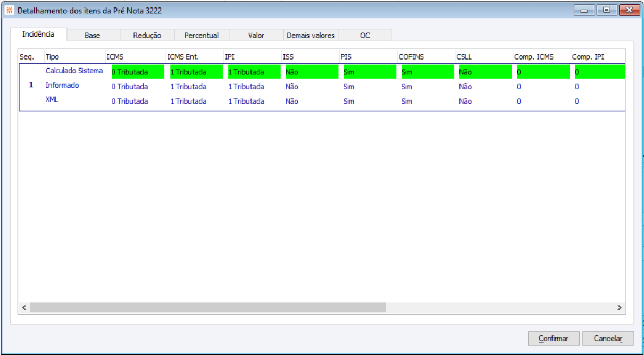Screen dimensions: 644x355
Task: Close the Detalhamento dos itens window
Action: click(x=629, y=10)
